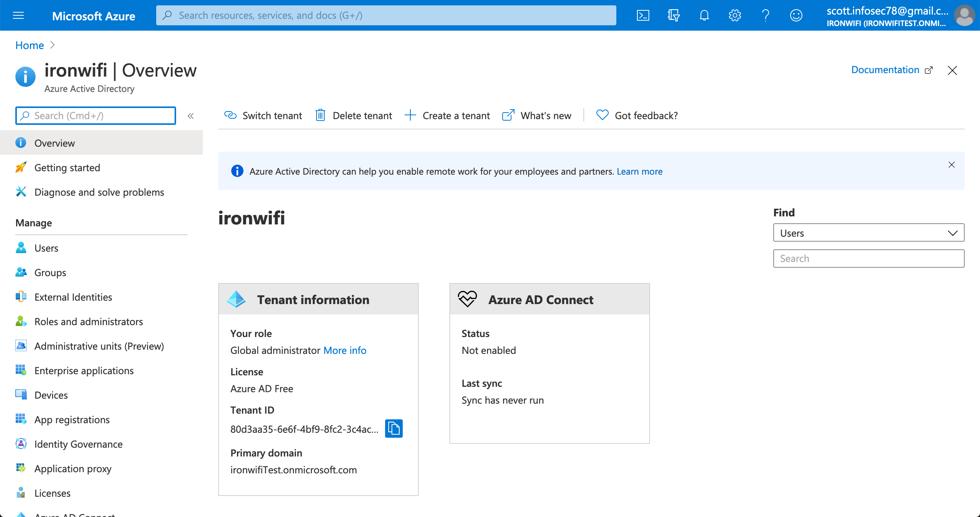This screenshot has height=517, width=980.
Task: Copy the Tenant ID
Action: tap(394, 429)
